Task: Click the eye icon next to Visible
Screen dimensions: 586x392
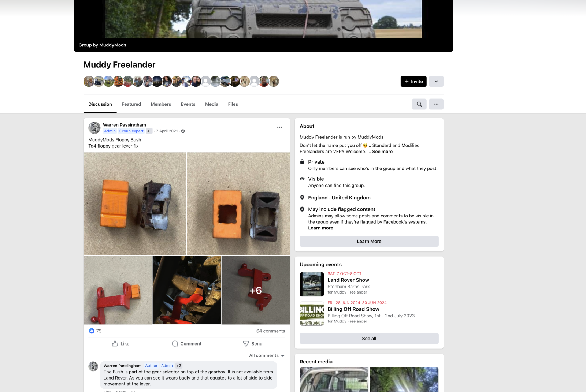Action: point(302,179)
